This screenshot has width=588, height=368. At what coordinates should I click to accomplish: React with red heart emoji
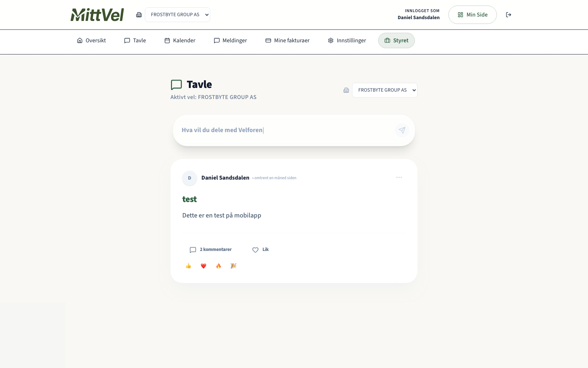tap(204, 266)
